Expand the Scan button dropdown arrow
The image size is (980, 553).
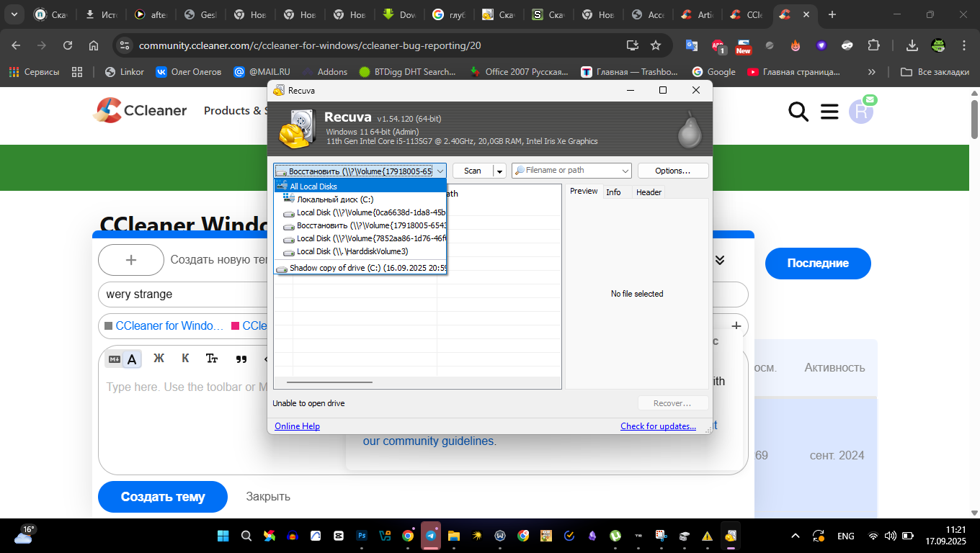click(x=499, y=171)
